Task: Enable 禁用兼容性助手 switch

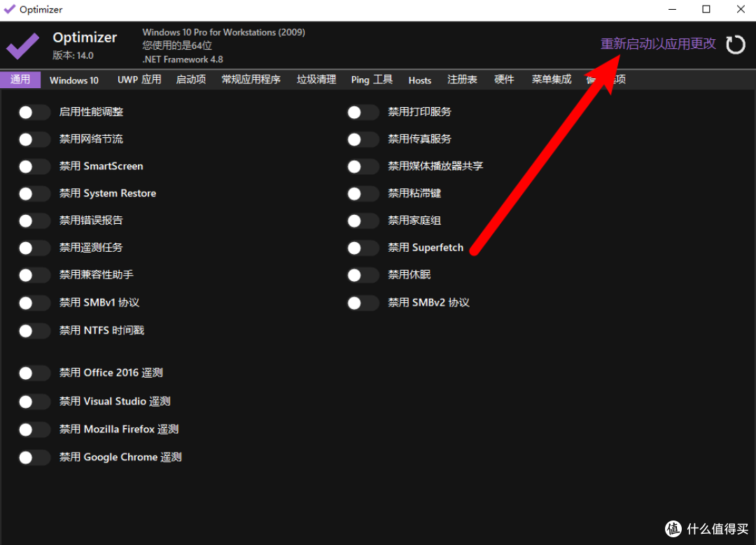Action: coord(34,275)
